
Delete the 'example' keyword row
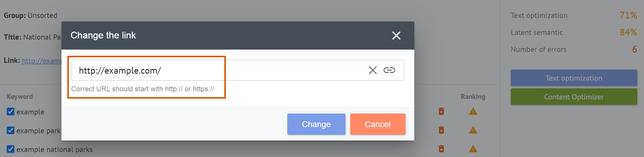(x=441, y=112)
